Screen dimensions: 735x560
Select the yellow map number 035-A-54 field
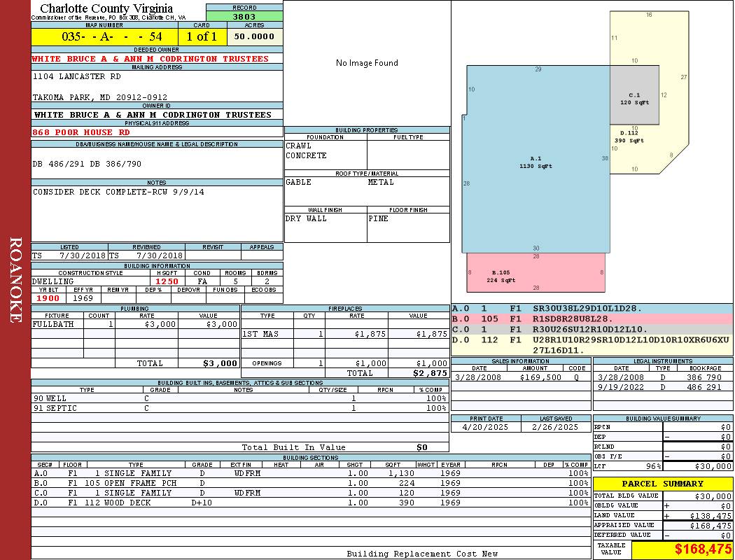coord(104,36)
